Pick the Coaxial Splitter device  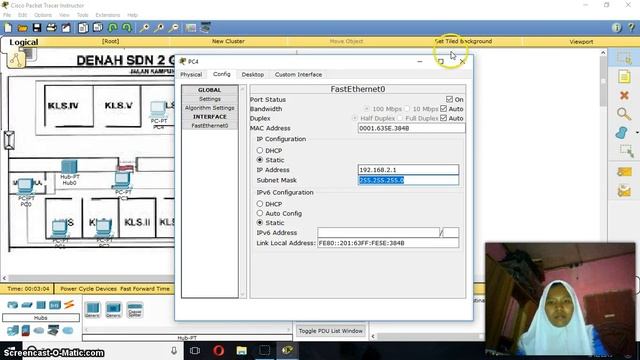click(135, 310)
